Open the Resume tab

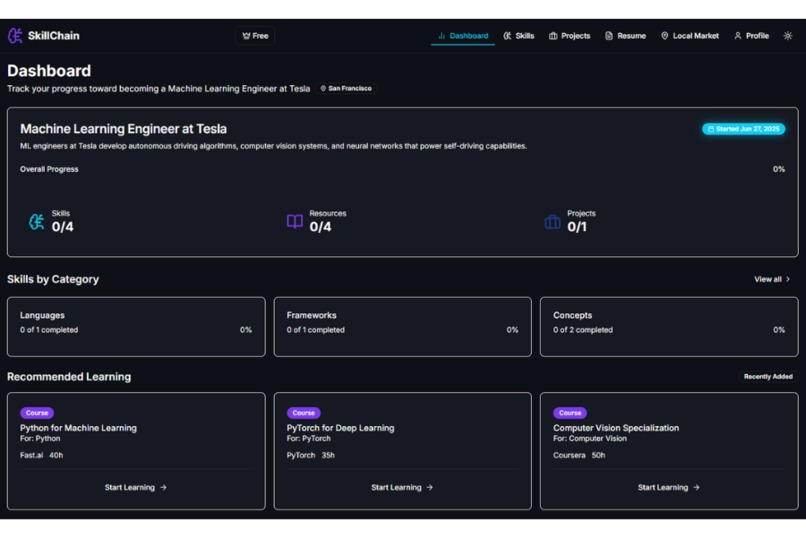pos(625,35)
